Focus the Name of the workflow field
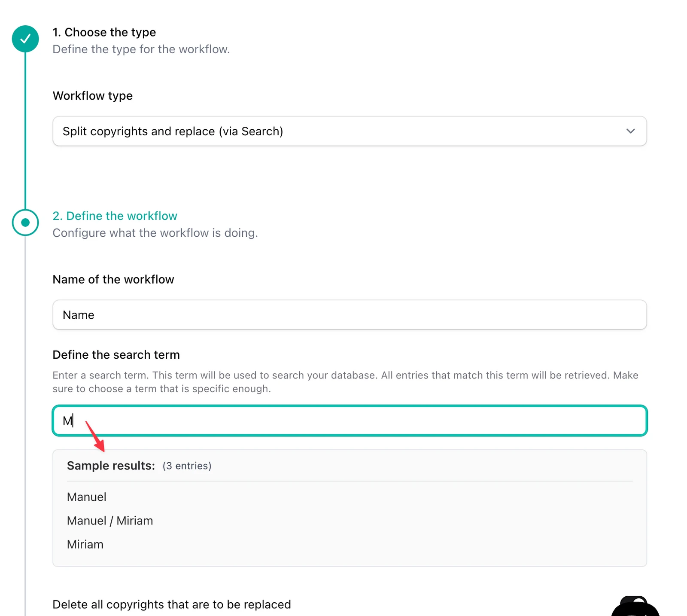This screenshot has height=616, width=687. coord(349,315)
